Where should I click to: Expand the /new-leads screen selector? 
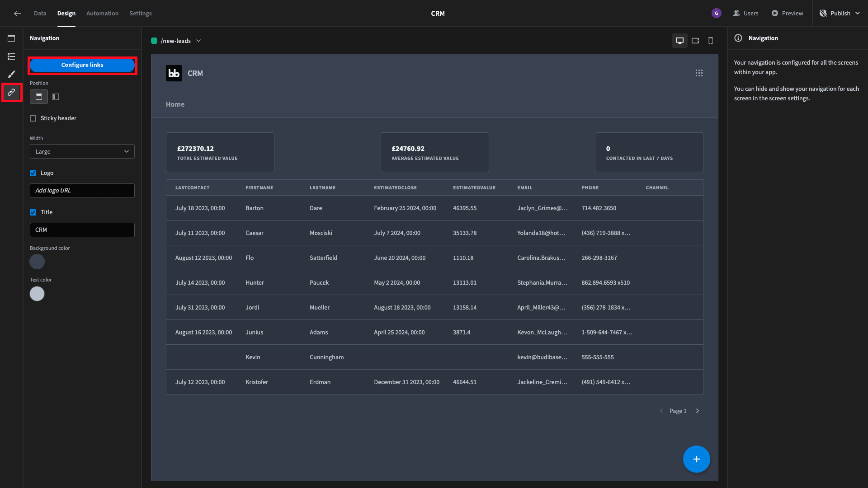176,41
